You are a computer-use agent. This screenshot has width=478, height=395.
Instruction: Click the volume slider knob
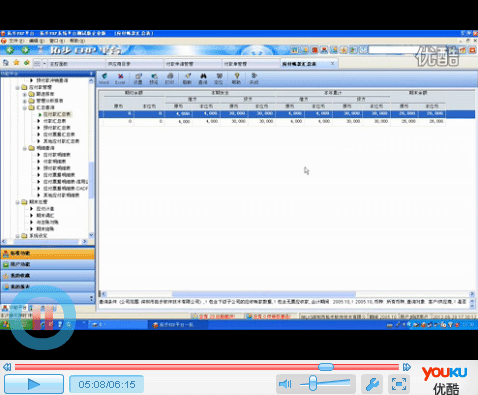pyautogui.click(x=312, y=383)
